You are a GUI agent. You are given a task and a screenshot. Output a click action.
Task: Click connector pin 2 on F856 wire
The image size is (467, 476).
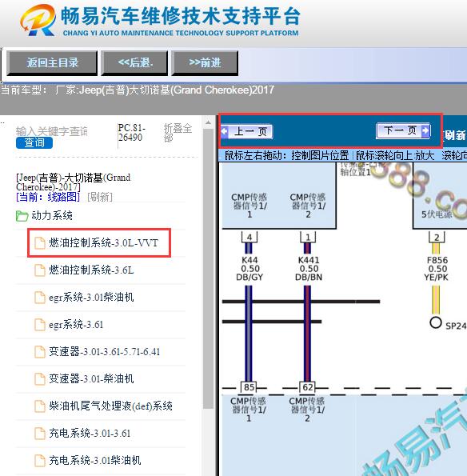click(437, 237)
